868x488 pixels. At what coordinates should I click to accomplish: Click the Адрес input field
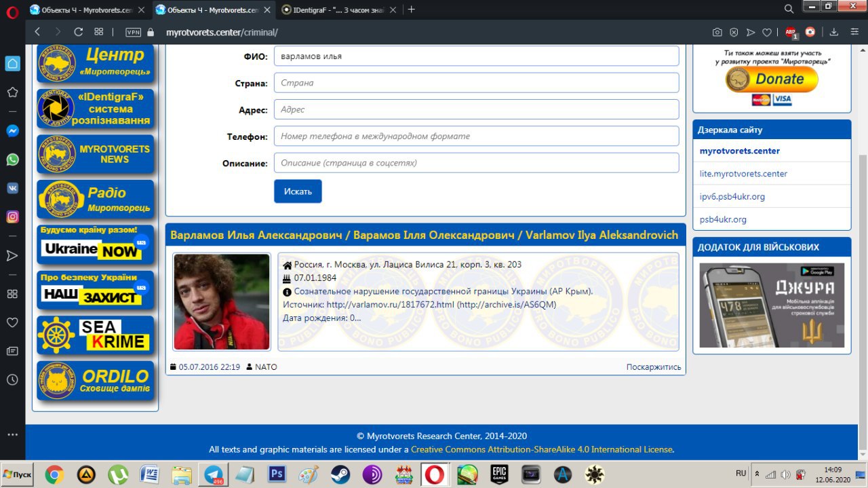point(476,109)
